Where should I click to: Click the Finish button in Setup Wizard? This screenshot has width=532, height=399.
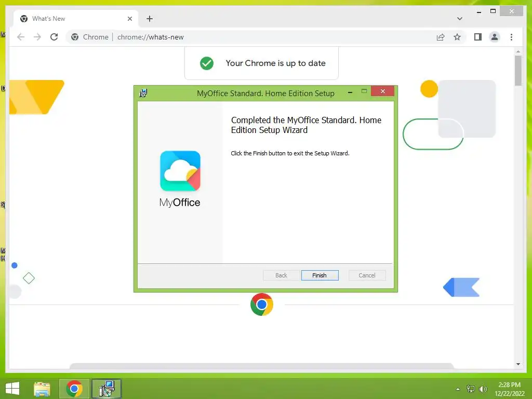point(320,275)
